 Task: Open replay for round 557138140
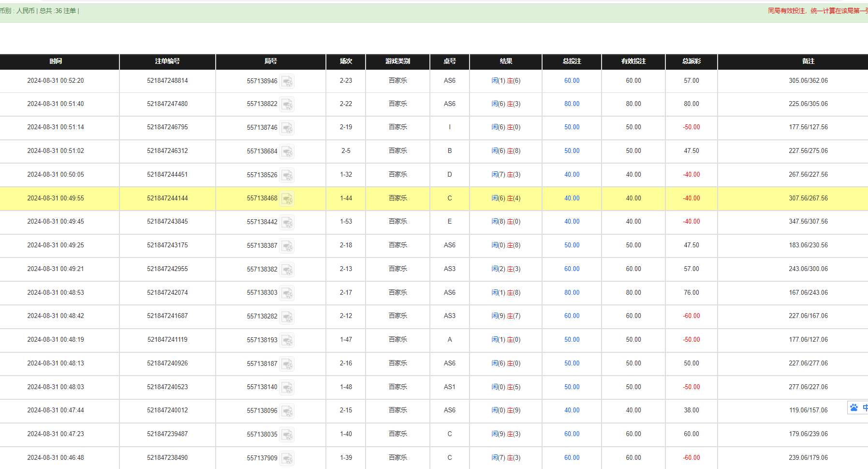tap(287, 387)
